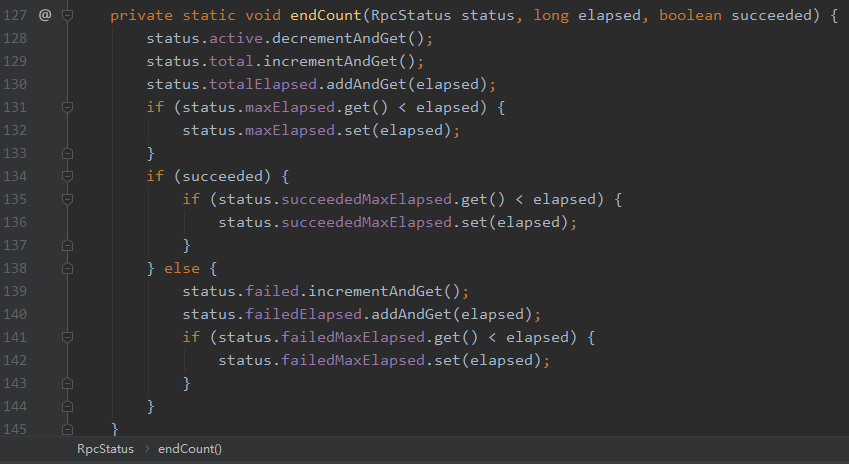Click failedElapsed on line 140
The height and width of the screenshot is (464, 849).
click(x=303, y=314)
